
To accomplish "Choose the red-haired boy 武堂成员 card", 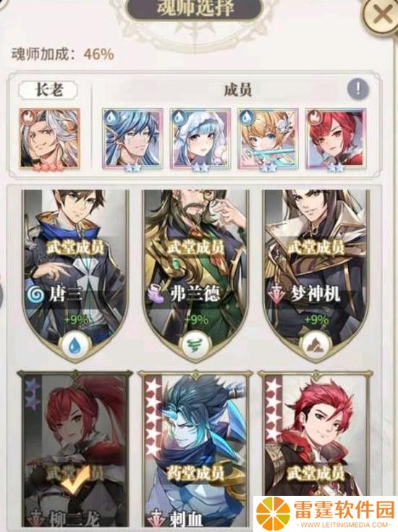I will point(316,434).
